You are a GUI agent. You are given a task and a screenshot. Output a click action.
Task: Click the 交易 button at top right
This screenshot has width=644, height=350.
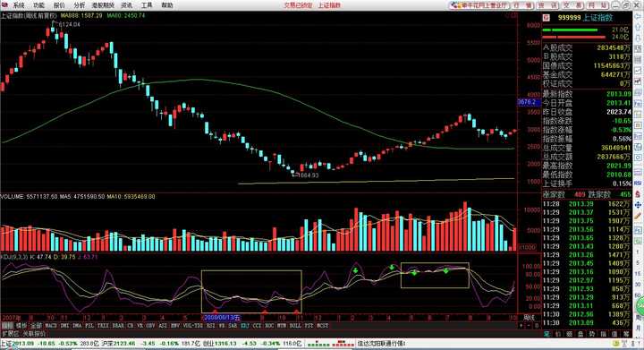pyautogui.click(x=572, y=5)
